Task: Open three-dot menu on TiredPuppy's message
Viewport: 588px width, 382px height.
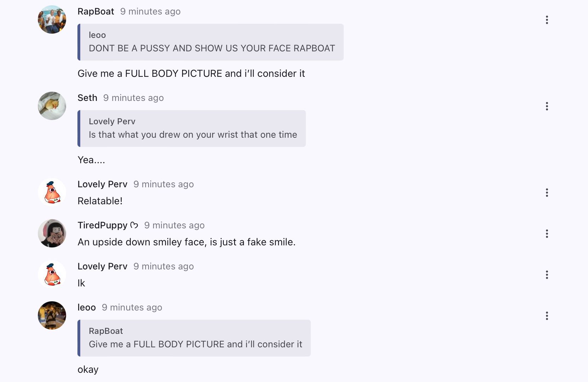Action: coord(547,234)
